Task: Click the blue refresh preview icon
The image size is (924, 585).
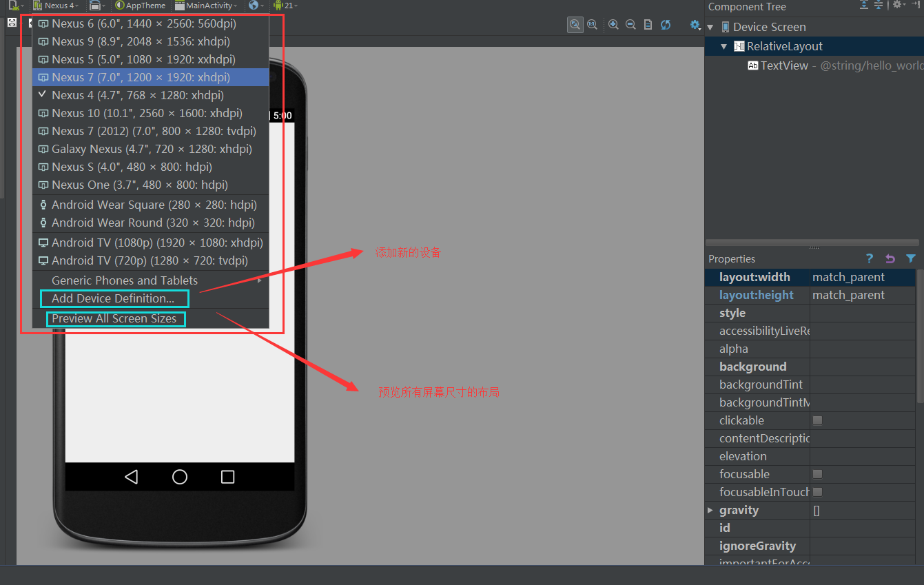Action: click(666, 25)
